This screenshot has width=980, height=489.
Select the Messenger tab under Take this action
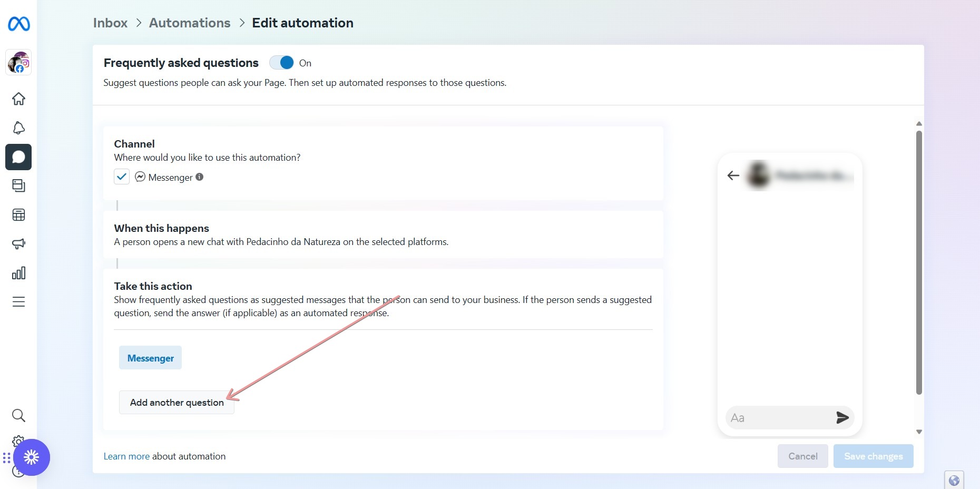click(x=150, y=358)
